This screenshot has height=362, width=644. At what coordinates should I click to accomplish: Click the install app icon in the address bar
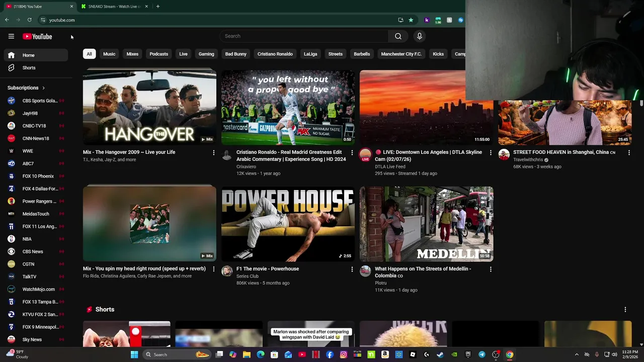pyautogui.click(x=400, y=20)
